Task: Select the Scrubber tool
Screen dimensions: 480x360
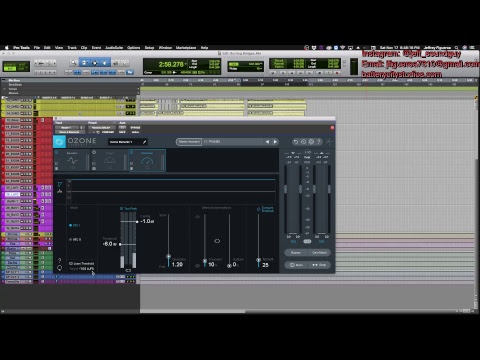Action: [x=116, y=62]
